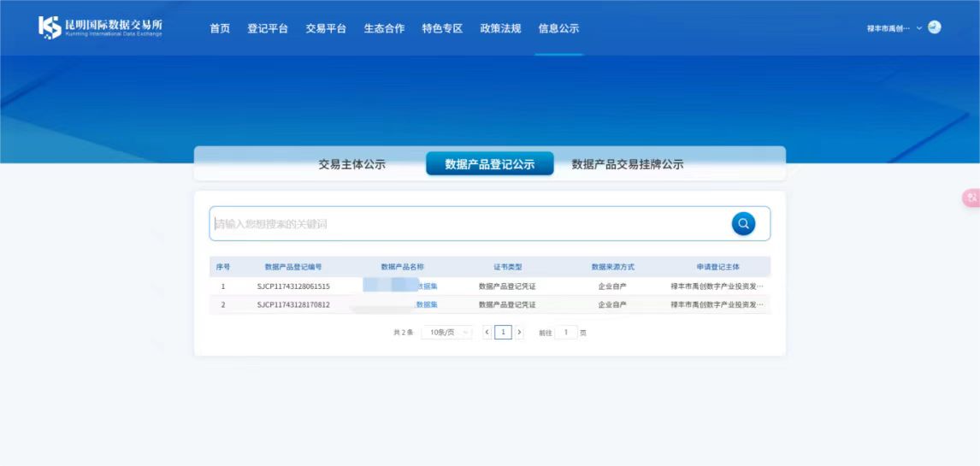Expand the account name dropdown arrow
This screenshot has width=980, height=466.
click(919, 28)
